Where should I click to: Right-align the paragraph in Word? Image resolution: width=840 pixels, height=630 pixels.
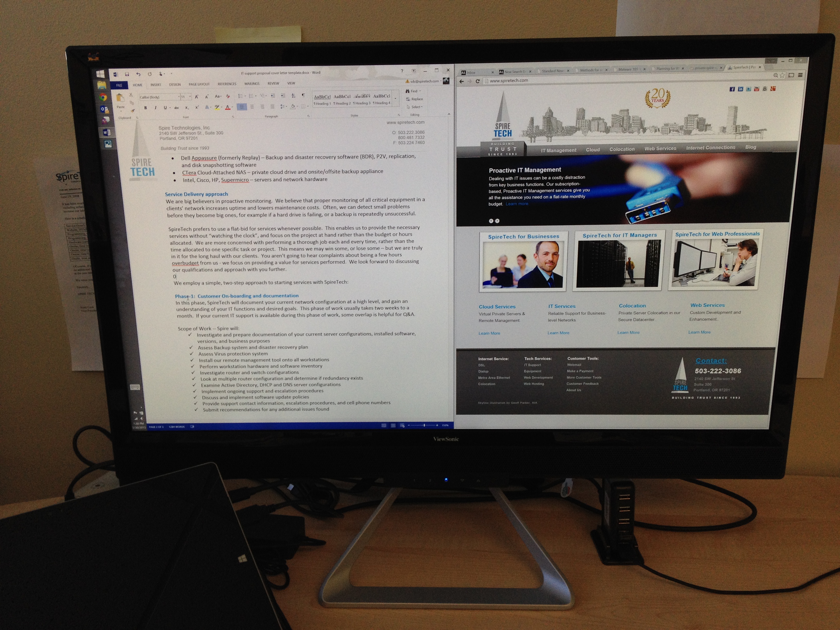coord(262,107)
